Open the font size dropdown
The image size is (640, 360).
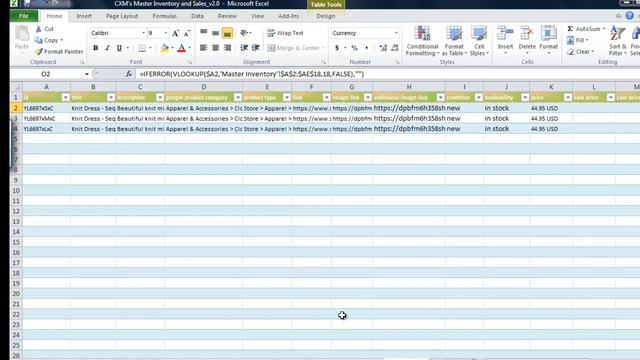point(166,33)
